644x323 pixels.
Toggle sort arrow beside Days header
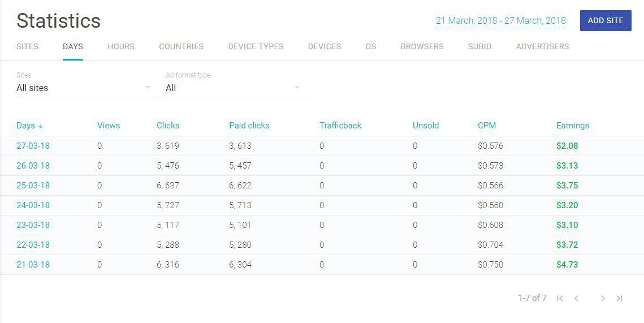point(41,126)
